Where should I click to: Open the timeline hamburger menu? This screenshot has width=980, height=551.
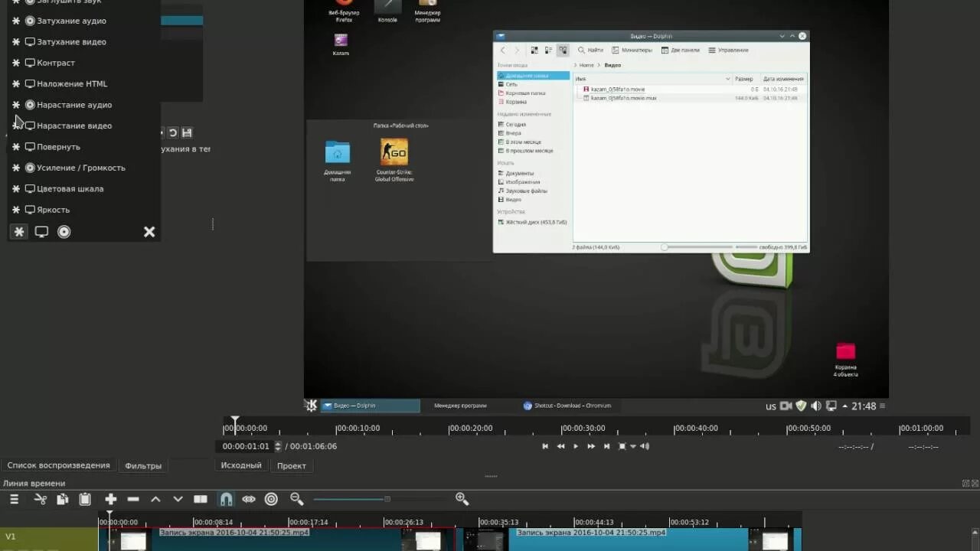[14, 499]
